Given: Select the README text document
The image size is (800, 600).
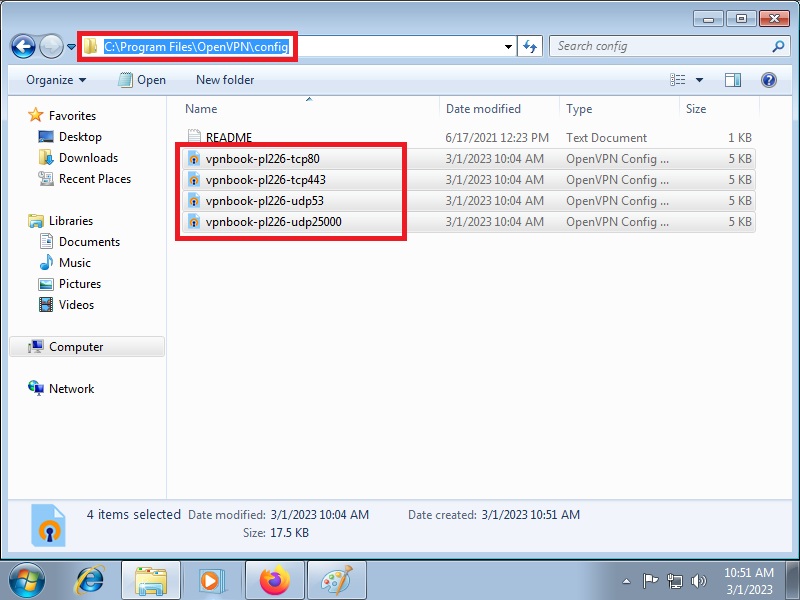Looking at the screenshot, I should click(228, 138).
